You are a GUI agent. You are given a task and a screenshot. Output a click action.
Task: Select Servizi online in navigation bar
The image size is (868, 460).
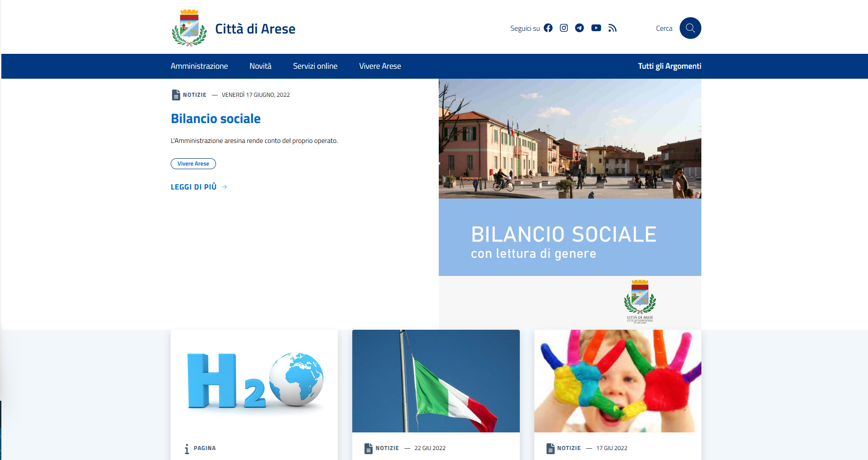click(x=315, y=66)
